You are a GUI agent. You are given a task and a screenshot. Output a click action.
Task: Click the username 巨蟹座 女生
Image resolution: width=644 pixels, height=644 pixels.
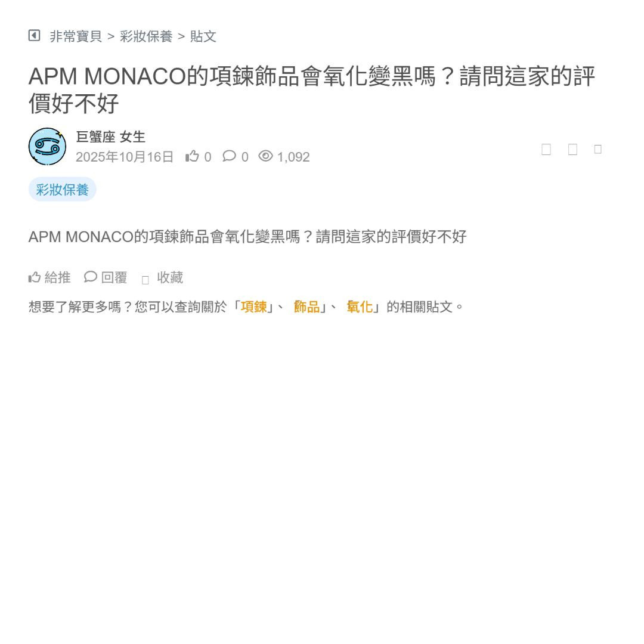point(110,137)
